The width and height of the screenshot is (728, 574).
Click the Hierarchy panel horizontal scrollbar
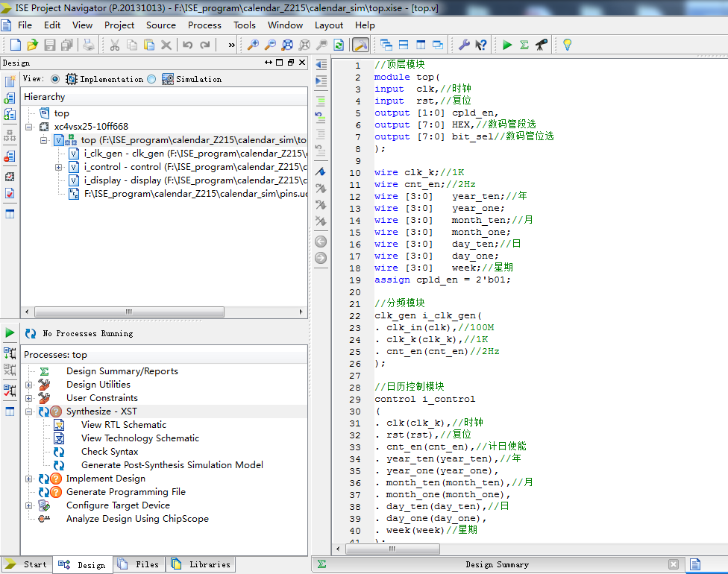click(128, 312)
